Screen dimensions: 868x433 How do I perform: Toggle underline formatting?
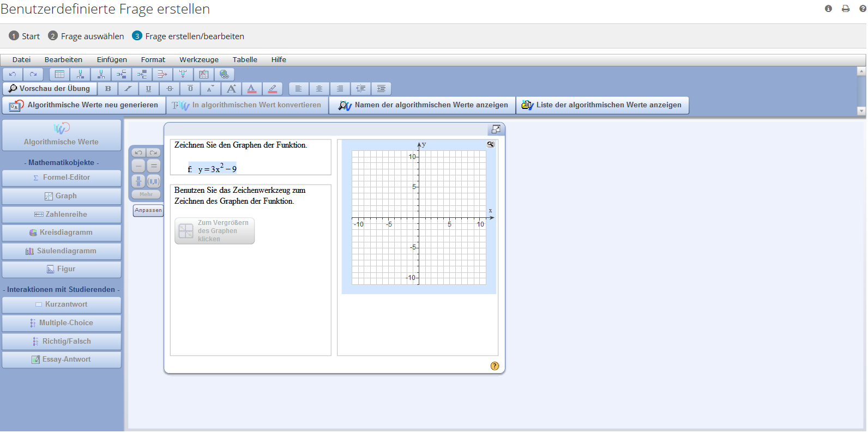point(148,89)
